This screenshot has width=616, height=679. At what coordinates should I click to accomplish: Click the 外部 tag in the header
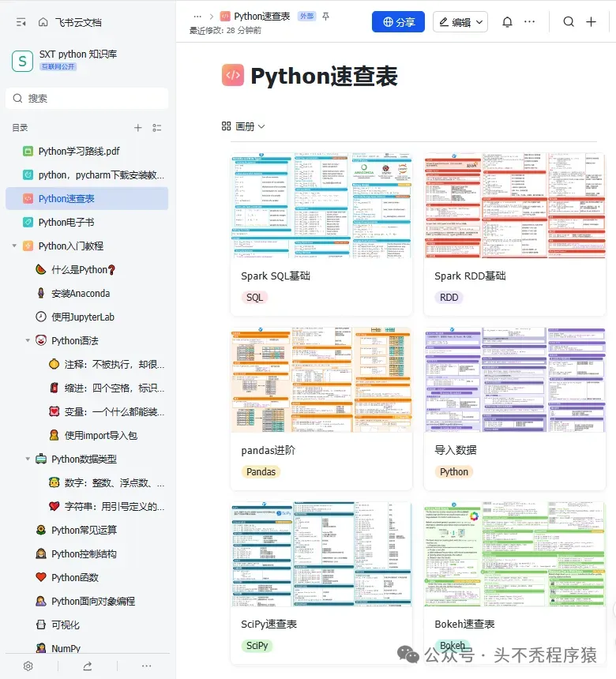point(306,16)
